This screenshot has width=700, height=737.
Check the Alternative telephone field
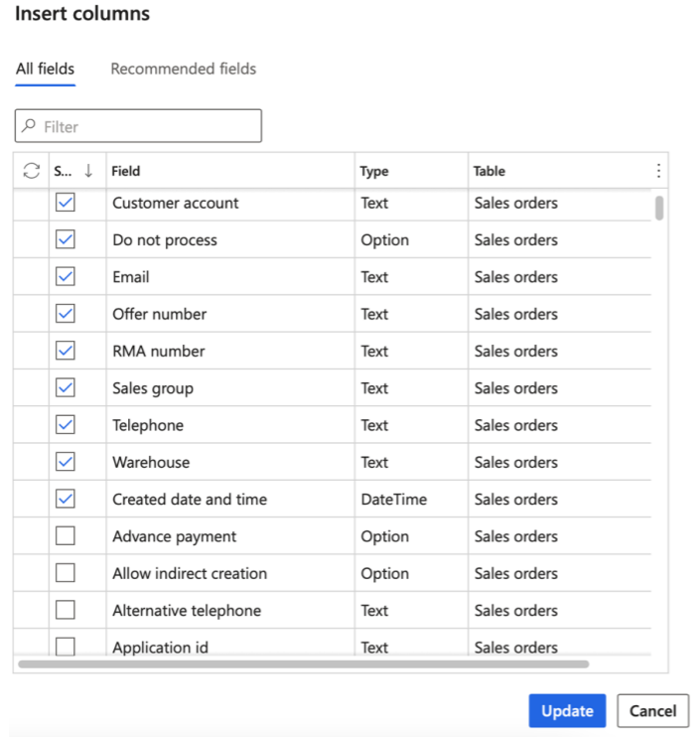pos(66,610)
